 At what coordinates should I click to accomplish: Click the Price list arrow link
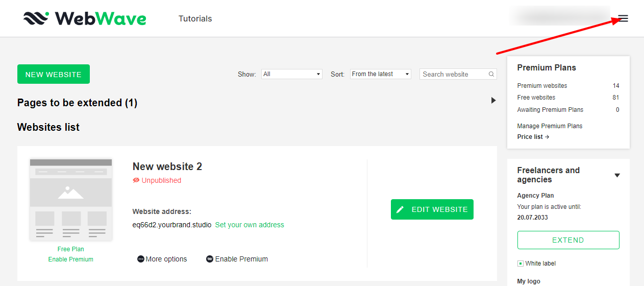(533, 137)
